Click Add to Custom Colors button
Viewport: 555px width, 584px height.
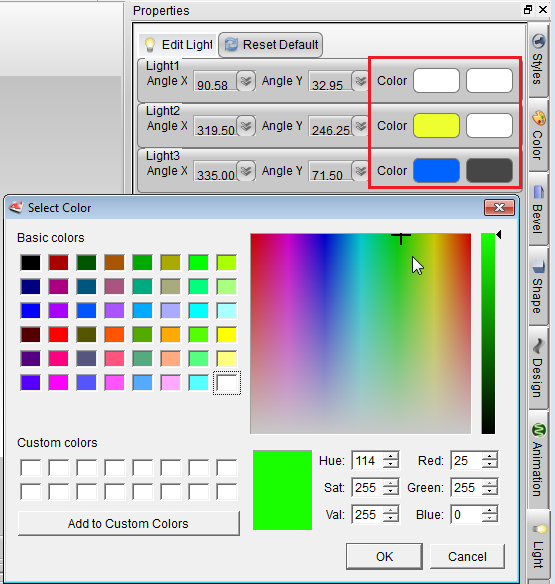click(x=129, y=523)
